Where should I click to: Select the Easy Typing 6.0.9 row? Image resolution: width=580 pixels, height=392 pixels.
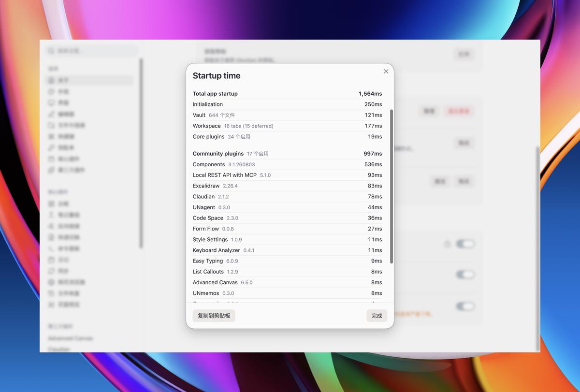pyautogui.click(x=287, y=261)
